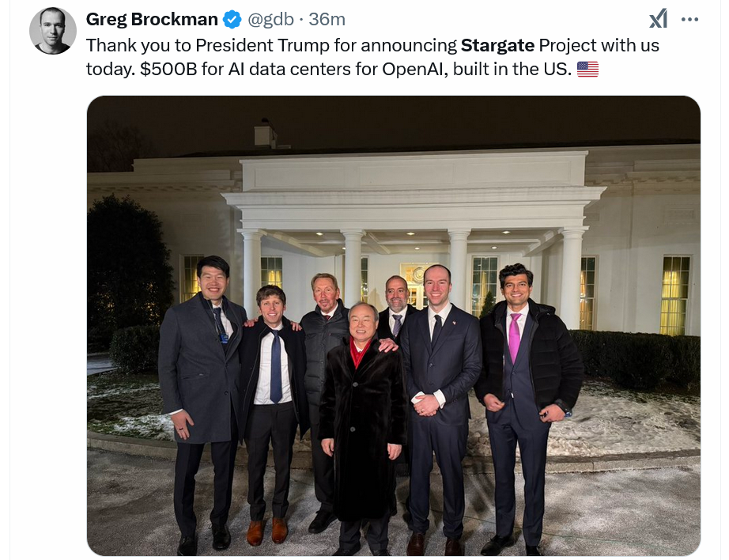Open the @gdb handle link
The image size is (729, 560).
click(270, 20)
